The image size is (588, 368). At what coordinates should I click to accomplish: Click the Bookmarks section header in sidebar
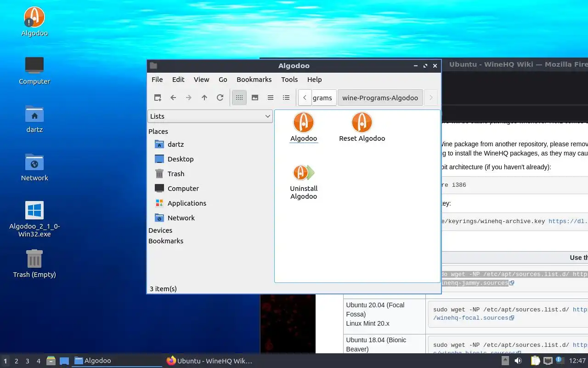pos(166,241)
